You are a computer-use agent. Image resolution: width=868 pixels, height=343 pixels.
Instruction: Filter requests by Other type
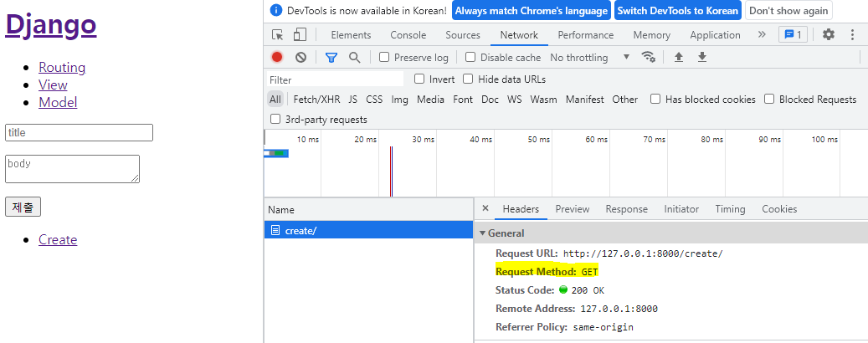pos(624,100)
